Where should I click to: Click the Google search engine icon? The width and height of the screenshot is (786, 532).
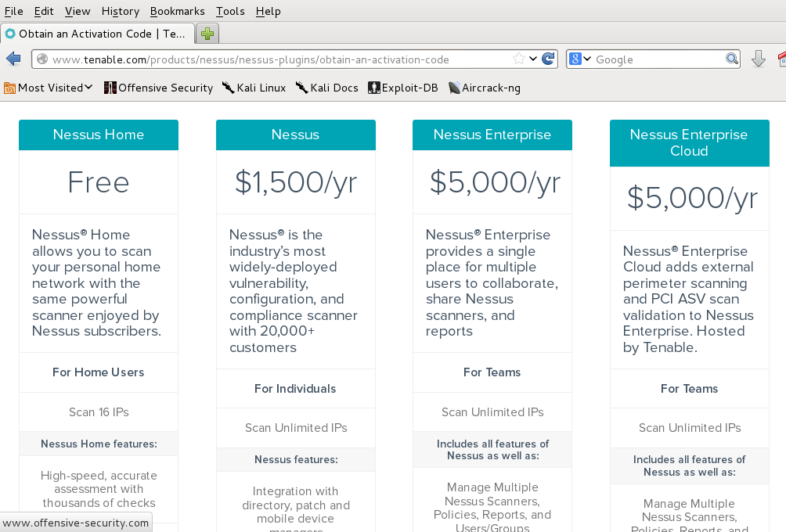(x=575, y=59)
